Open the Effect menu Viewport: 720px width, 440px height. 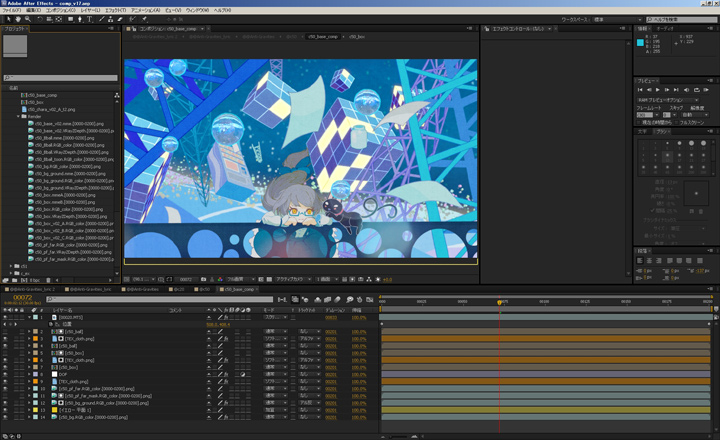[x=115, y=10]
